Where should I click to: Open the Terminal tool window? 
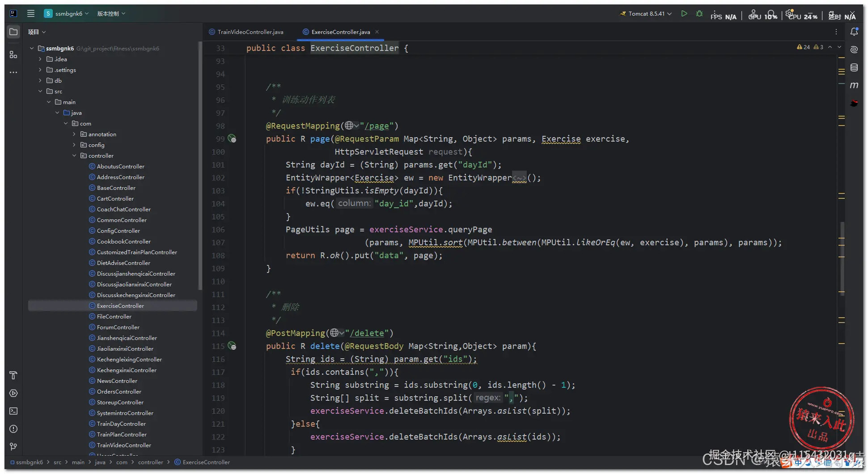pyautogui.click(x=13, y=411)
